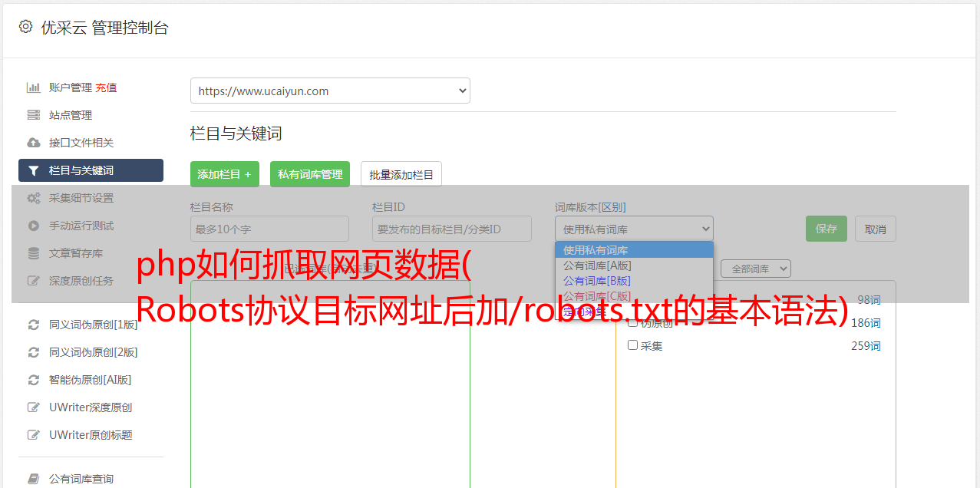Click the green 添加栏目 + button
This screenshot has width=980, height=488.
click(x=225, y=174)
